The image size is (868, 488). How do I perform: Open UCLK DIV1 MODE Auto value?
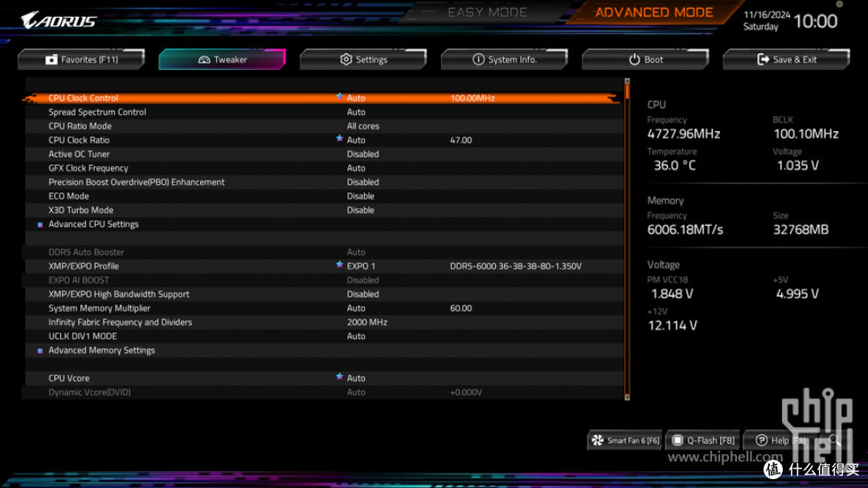tap(356, 336)
